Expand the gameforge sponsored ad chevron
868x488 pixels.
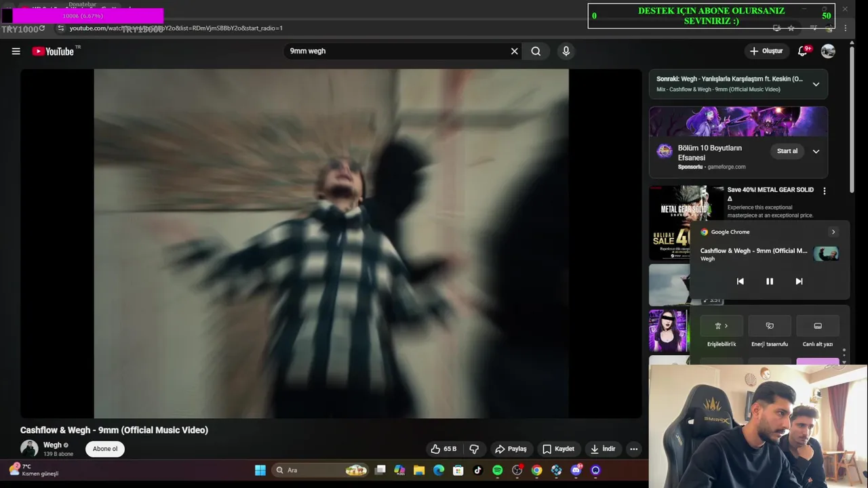click(816, 151)
